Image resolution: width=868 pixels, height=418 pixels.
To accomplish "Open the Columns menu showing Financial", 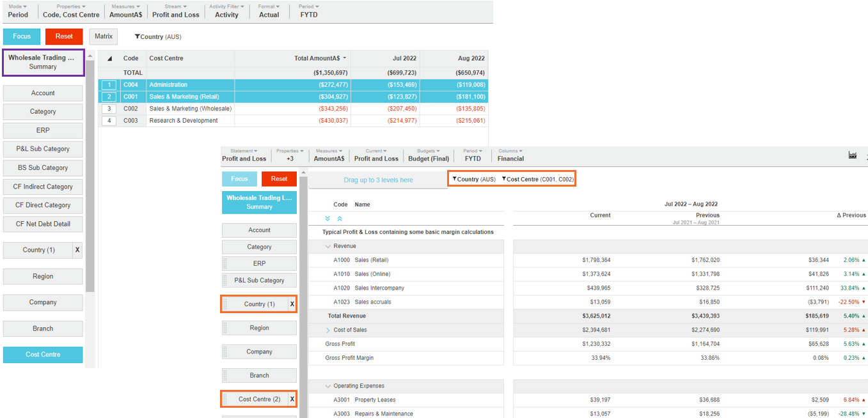I will (x=510, y=155).
